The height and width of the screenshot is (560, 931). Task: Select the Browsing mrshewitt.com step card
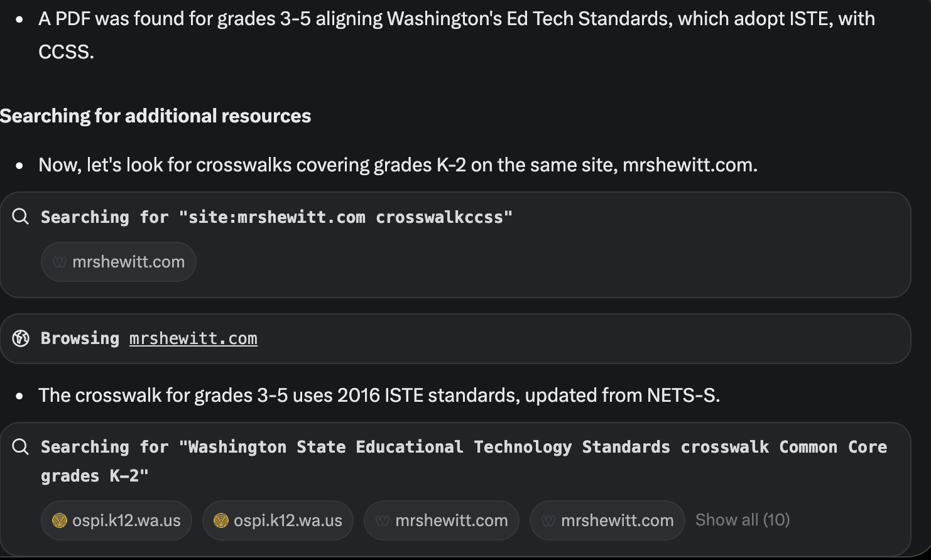pos(455,338)
